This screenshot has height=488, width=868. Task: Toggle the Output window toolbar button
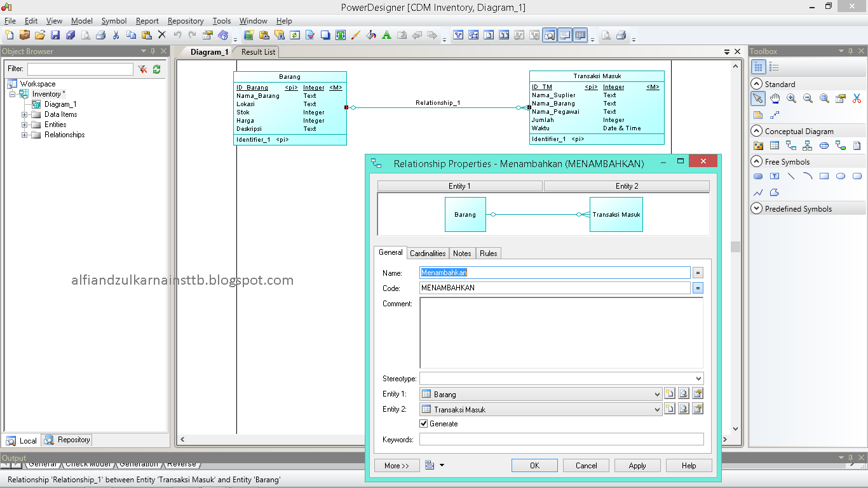pyautogui.click(x=565, y=36)
